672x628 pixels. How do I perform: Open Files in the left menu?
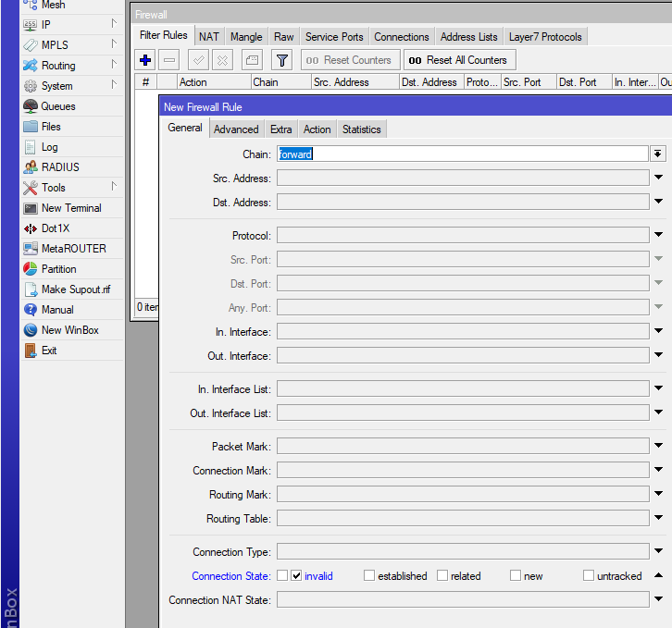(51, 127)
